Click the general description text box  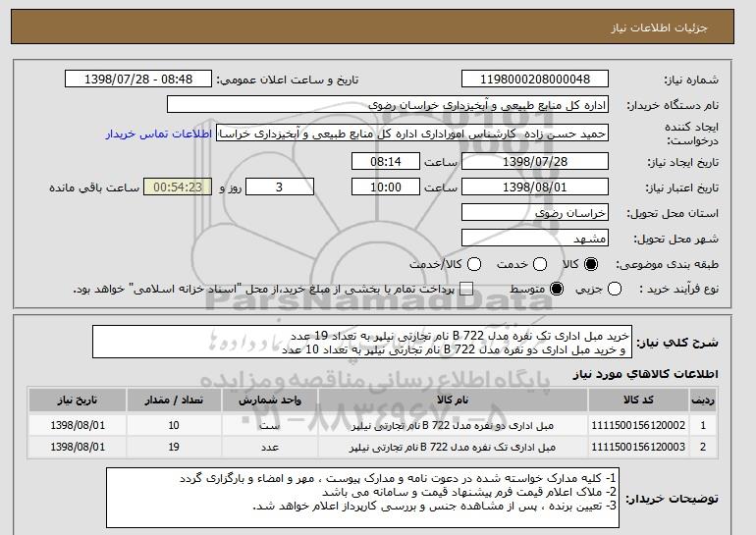[362, 343]
